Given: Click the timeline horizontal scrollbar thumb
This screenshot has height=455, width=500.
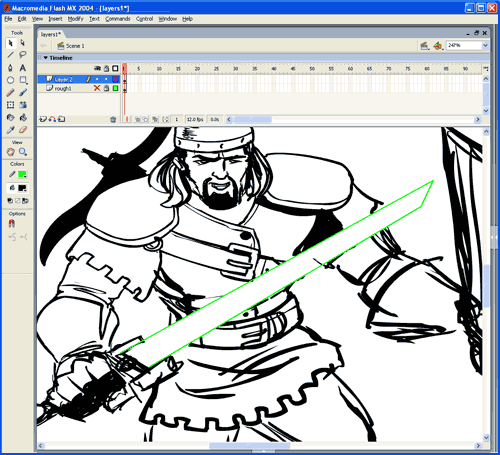Looking at the screenshot, I should click(253, 119).
